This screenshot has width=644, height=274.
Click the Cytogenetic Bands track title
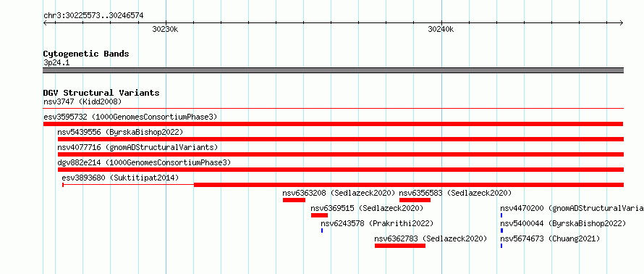86,54
